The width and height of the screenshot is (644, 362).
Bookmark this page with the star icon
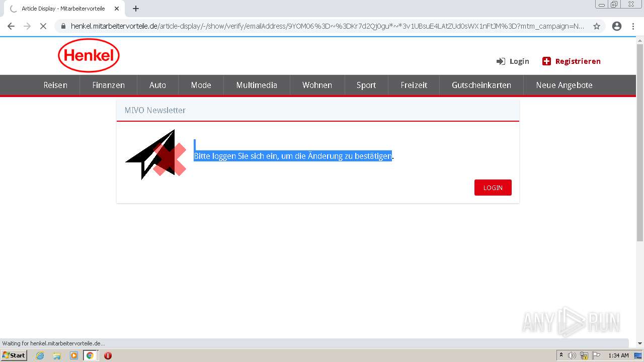(x=597, y=26)
